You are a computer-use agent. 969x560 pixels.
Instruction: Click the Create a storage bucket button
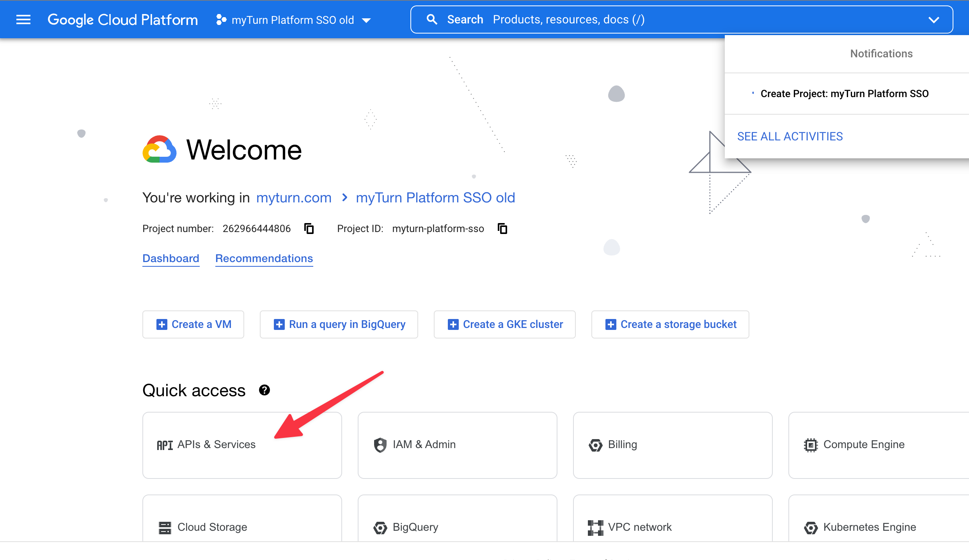click(670, 324)
